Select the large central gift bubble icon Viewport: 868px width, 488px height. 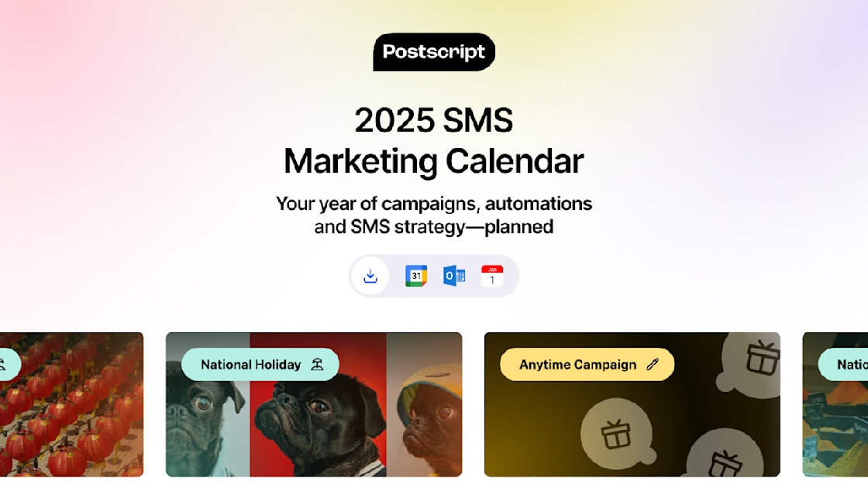point(617,433)
